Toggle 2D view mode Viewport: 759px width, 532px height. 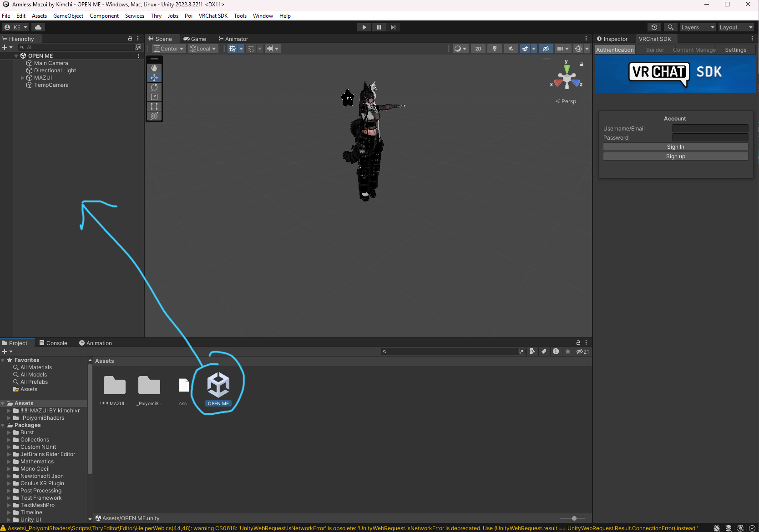478,49
